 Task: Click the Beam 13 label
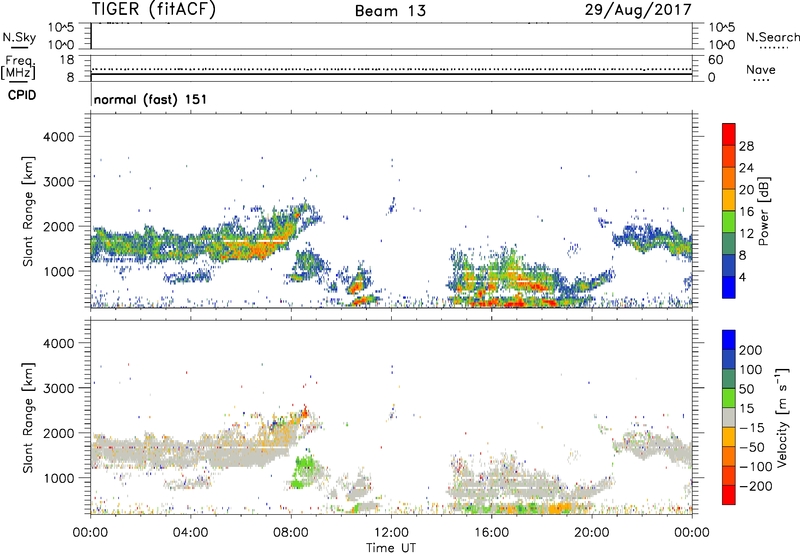click(390, 11)
